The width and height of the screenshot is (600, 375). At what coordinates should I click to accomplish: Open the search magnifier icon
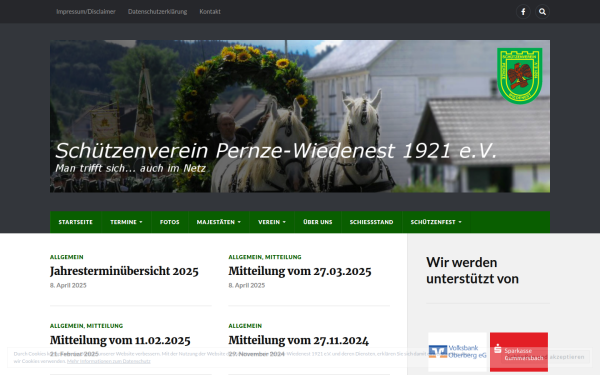[542, 11]
